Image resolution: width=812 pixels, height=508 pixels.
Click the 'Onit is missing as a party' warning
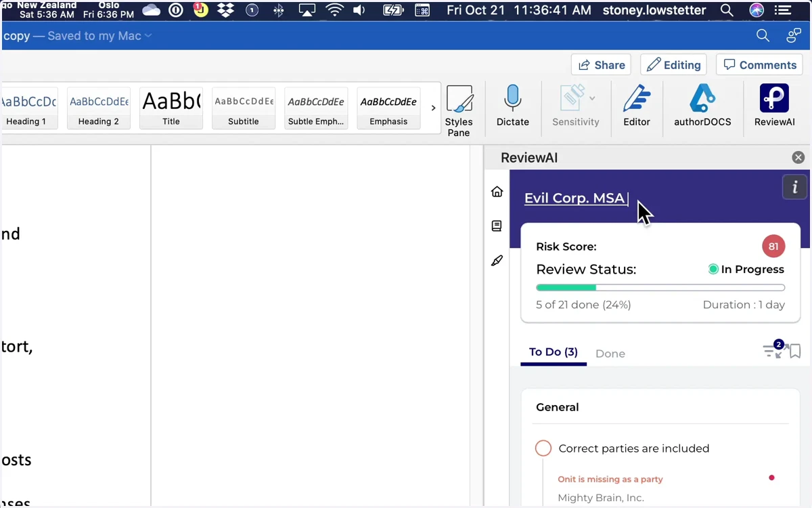point(610,479)
